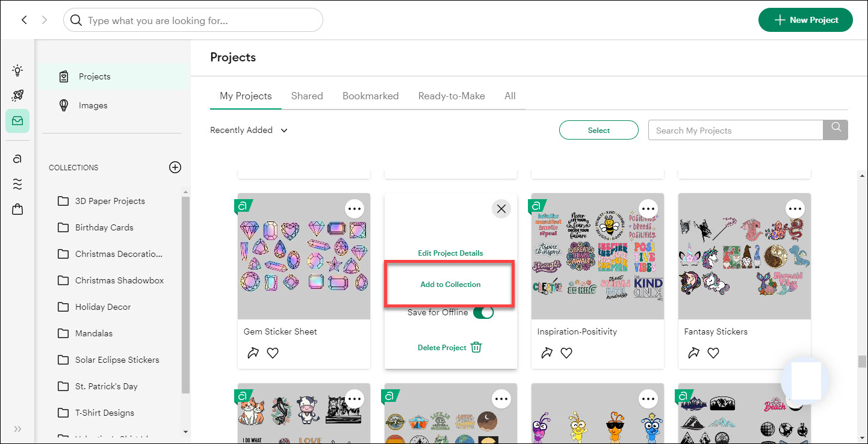Screen dimensions: 868x444
Task: Click the lightbulb icon in left sidebar
Action: click(x=17, y=70)
